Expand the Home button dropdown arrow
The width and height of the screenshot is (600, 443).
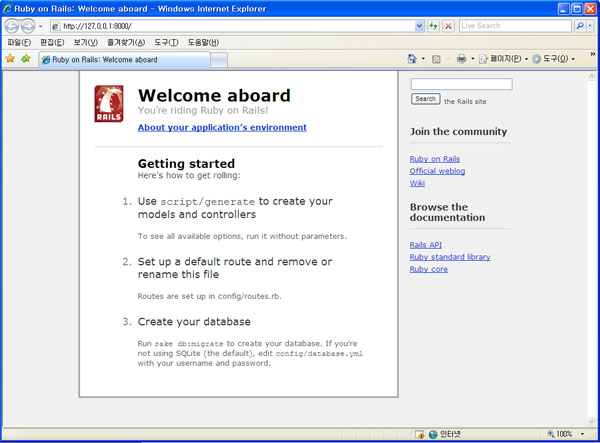coord(423,59)
